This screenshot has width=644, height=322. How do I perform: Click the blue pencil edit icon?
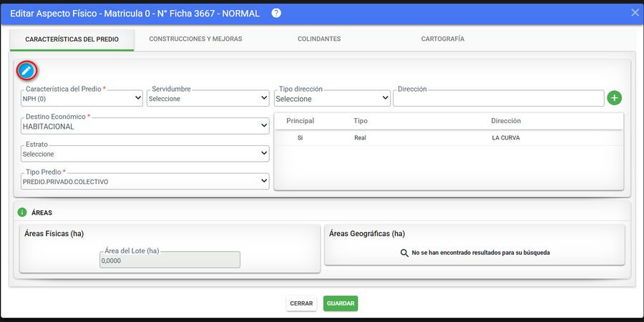pyautogui.click(x=26, y=71)
